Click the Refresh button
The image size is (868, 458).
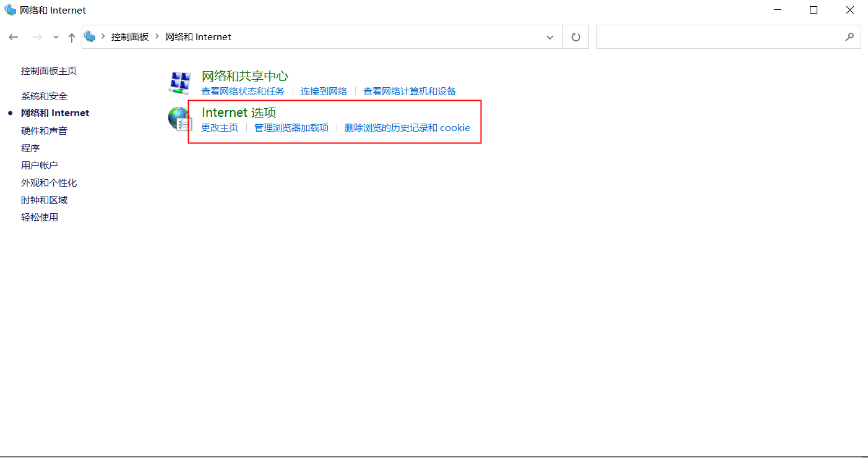click(576, 37)
